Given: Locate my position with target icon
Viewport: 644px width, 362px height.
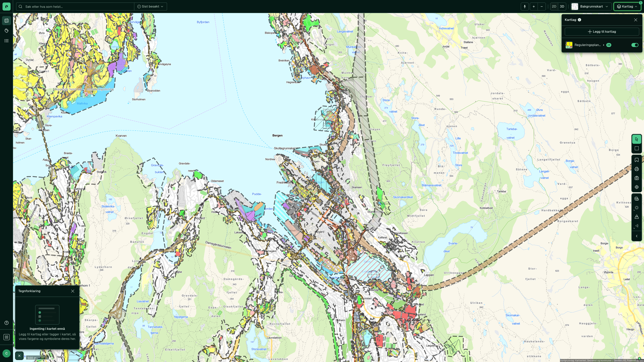Looking at the screenshot, I should click(x=637, y=187).
